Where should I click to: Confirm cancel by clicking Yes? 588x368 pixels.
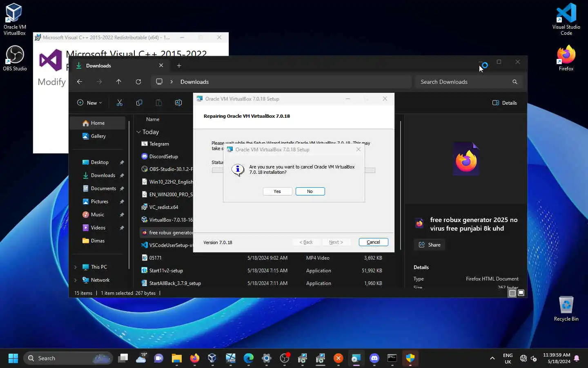[x=277, y=191]
